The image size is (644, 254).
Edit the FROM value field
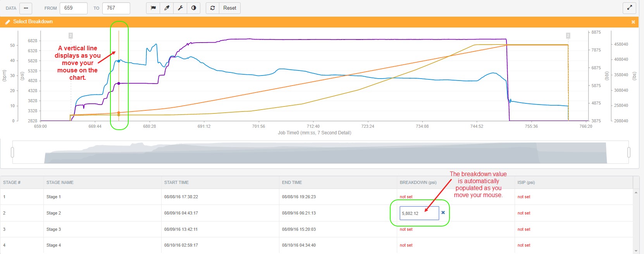[x=74, y=8]
